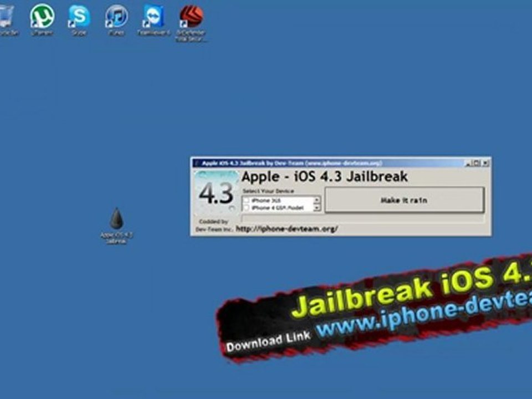This screenshot has height=399, width=532.
Task: Minimize the iOS 4.3 Jailbreak window
Action: coord(468,163)
